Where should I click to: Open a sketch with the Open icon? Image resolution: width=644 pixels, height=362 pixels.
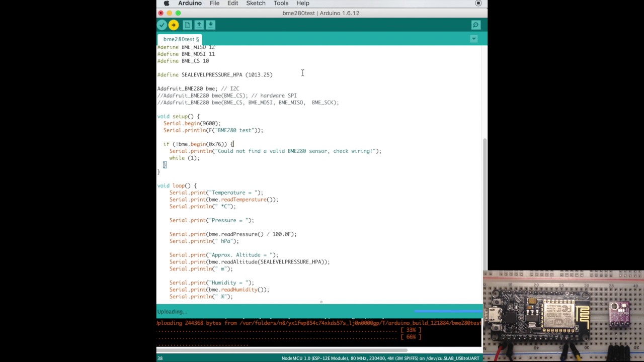point(199,25)
